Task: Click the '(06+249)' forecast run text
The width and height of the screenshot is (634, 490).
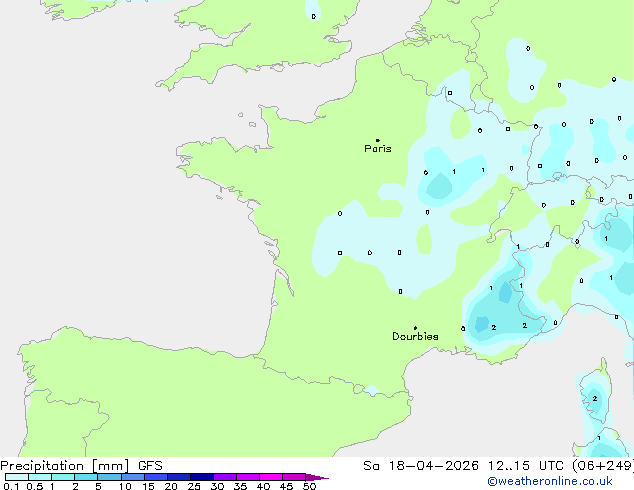Action: tap(603, 466)
